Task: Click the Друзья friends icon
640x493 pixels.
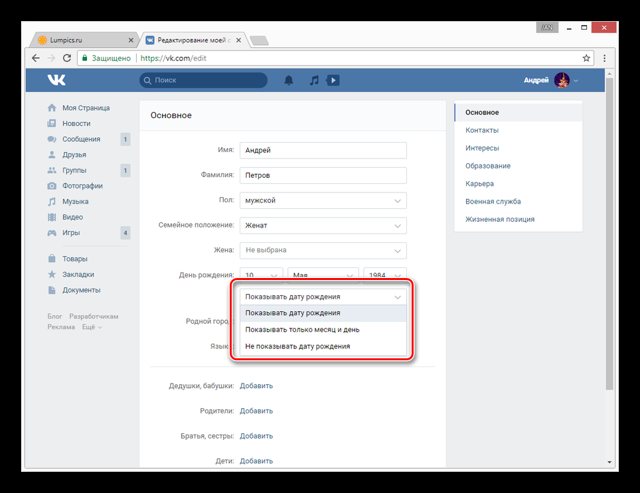Action: click(52, 155)
